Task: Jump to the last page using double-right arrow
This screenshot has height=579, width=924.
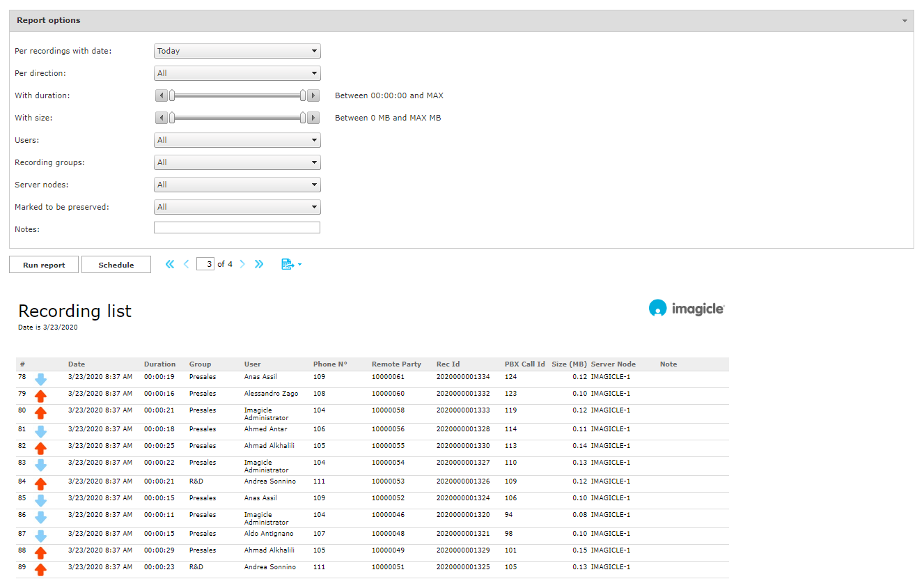Action: pyautogui.click(x=258, y=264)
